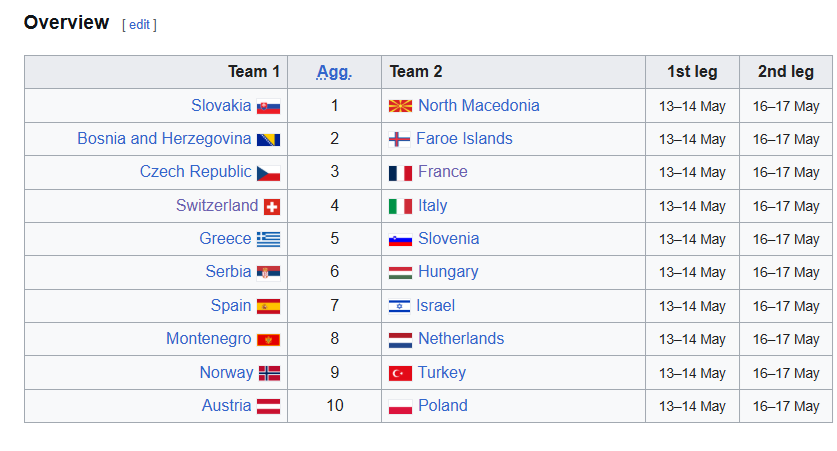The height and width of the screenshot is (451, 837).
Task: Click the Norway flag icon
Action: (x=269, y=373)
